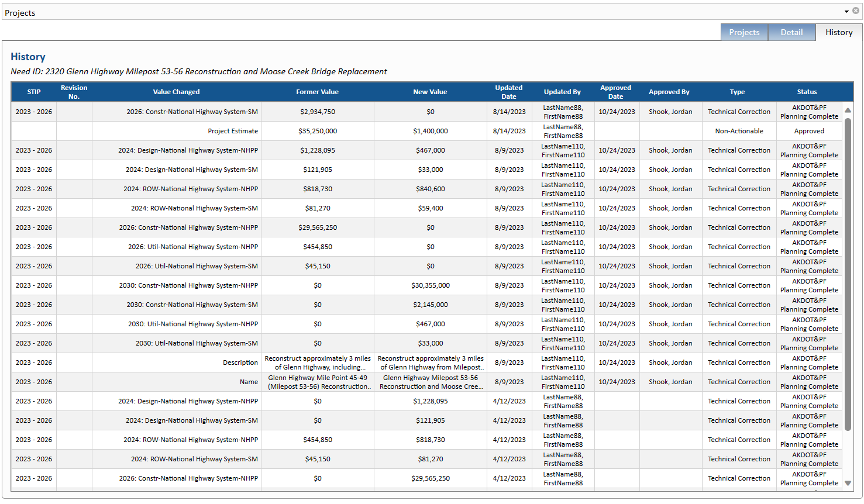Close the Projects panel with the x icon

point(856,11)
